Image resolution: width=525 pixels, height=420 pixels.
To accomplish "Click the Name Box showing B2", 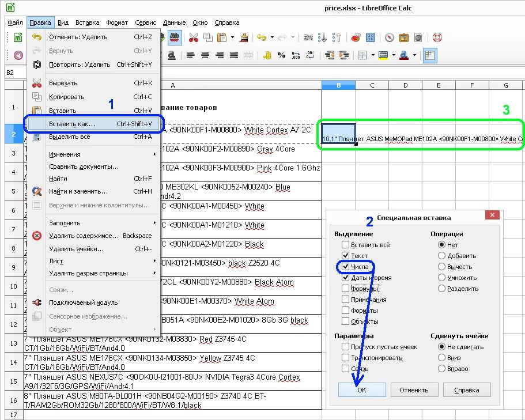I will (x=16, y=73).
